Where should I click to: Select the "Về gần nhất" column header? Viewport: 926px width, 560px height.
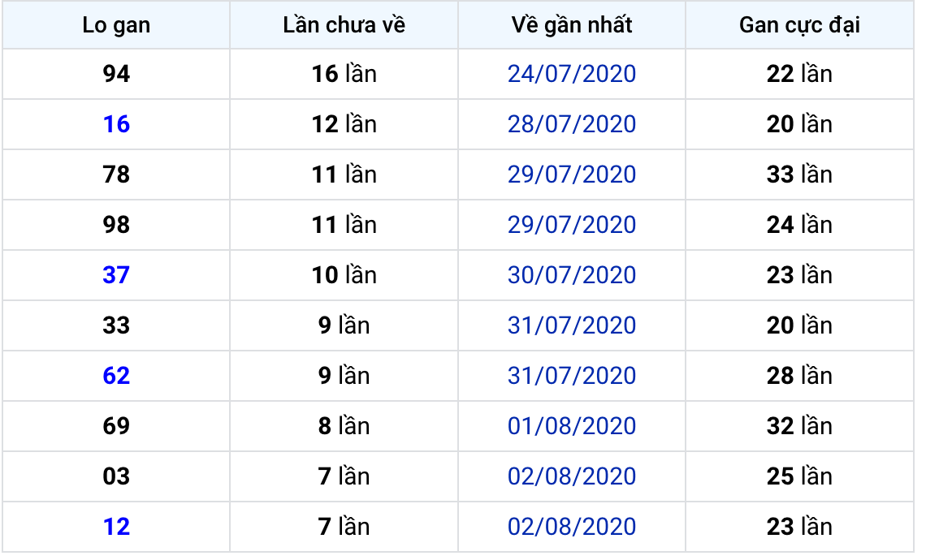tap(572, 25)
